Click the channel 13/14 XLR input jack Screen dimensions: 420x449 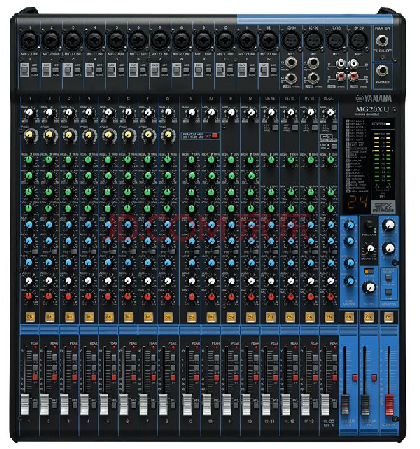[291, 41]
